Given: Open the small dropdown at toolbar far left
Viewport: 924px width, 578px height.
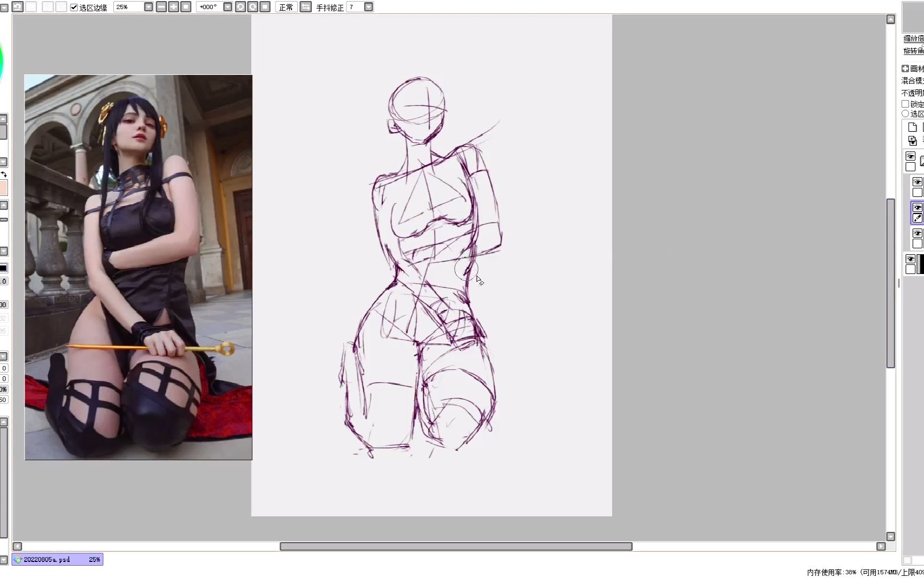Looking at the screenshot, I should (4, 8).
